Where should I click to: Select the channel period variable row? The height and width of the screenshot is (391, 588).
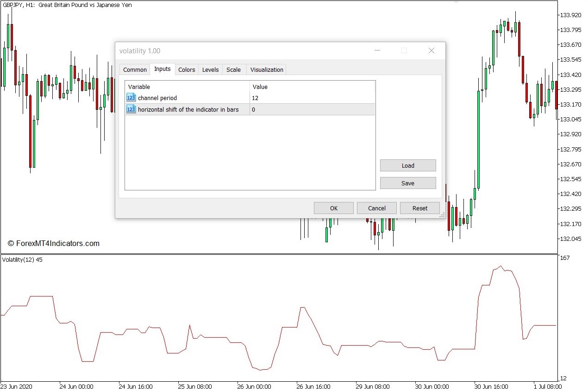250,98
